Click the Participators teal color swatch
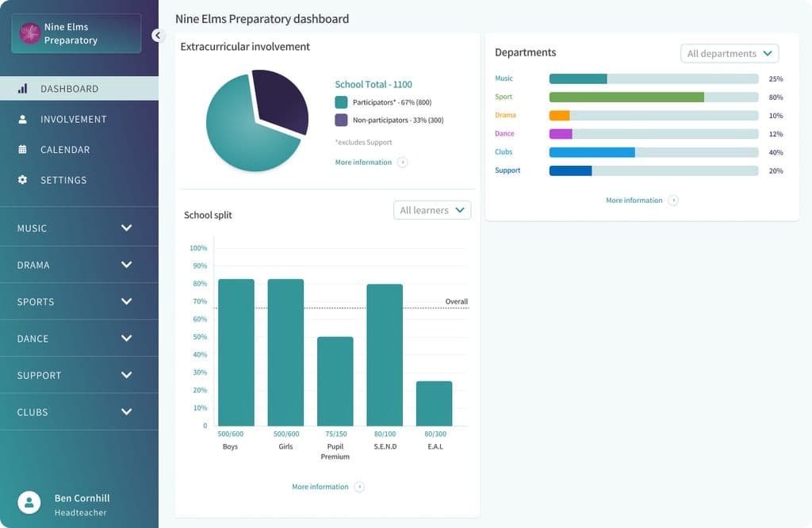Screen dimensions: 812x528 (341, 102)
